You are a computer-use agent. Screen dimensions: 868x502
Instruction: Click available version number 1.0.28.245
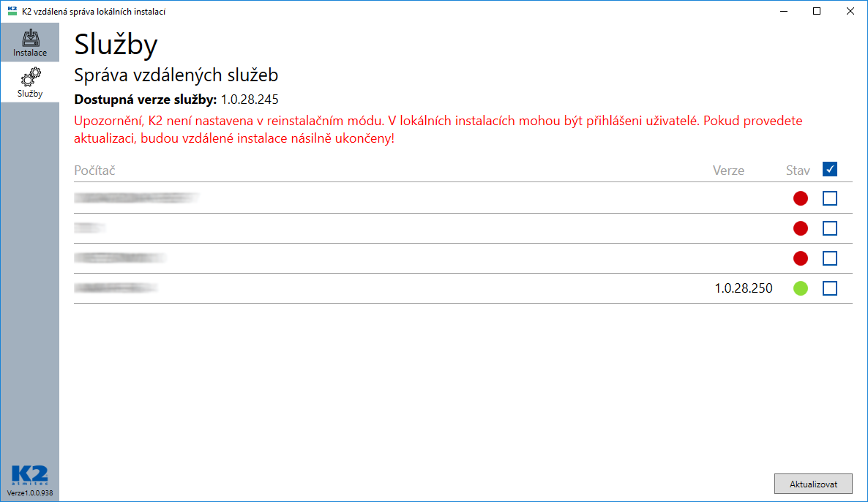pyautogui.click(x=250, y=100)
